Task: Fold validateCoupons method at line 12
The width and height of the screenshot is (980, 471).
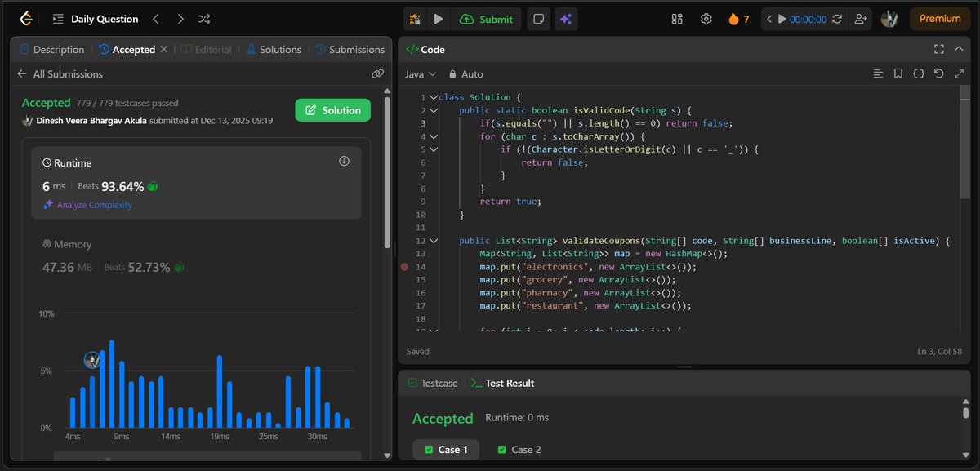Action: [x=434, y=241]
